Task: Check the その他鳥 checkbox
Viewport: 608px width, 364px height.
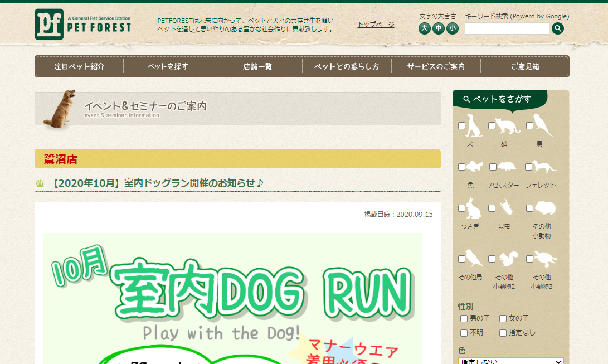Action: click(461, 259)
